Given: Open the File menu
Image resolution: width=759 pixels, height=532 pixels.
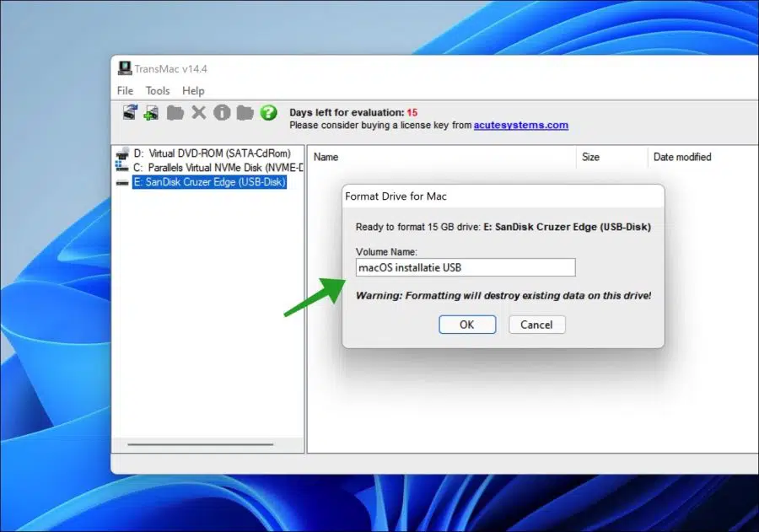Looking at the screenshot, I should (125, 90).
